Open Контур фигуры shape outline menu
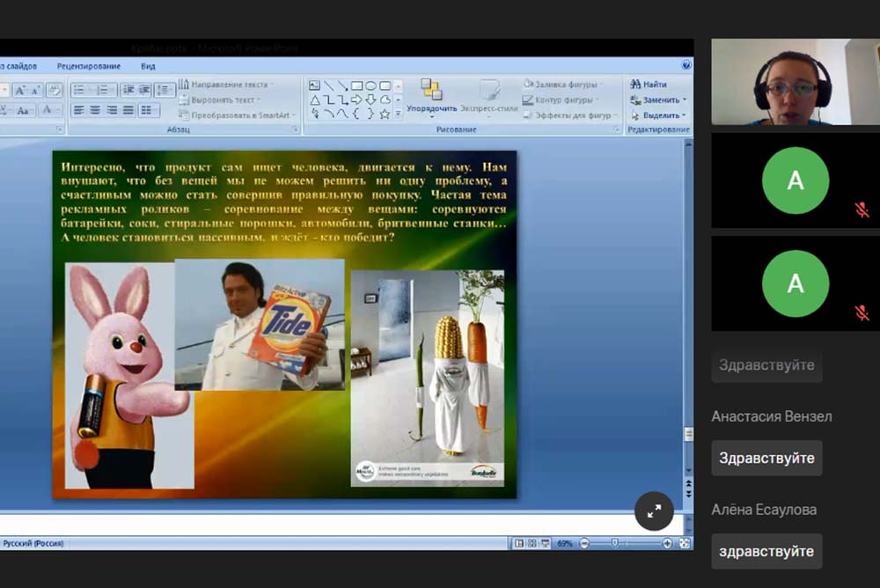This screenshot has width=880, height=588. (x=563, y=99)
